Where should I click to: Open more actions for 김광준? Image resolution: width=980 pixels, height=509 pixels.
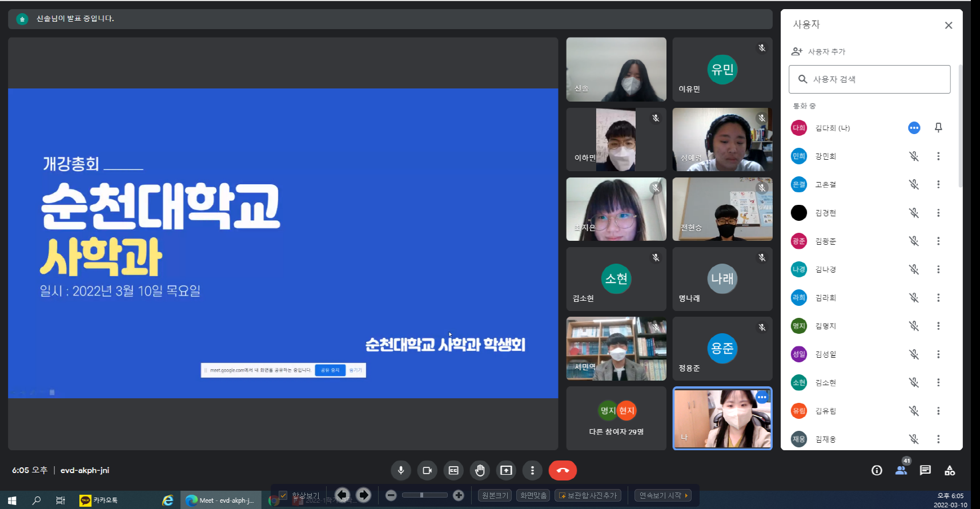938,241
